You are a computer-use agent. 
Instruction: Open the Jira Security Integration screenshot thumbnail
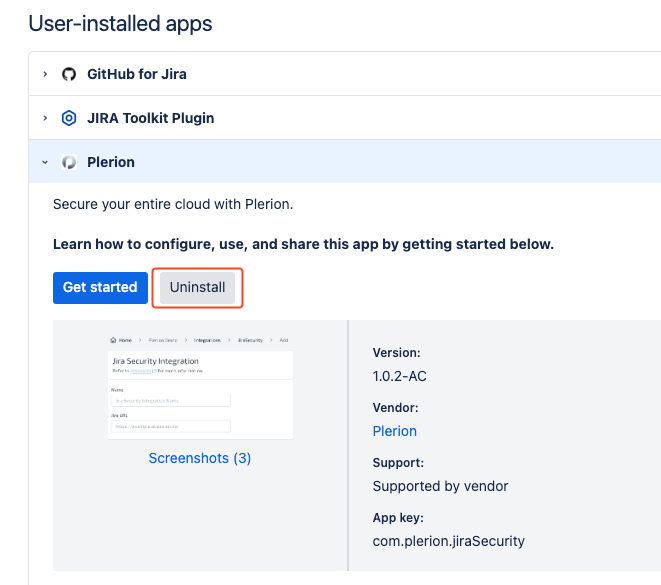click(x=200, y=387)
